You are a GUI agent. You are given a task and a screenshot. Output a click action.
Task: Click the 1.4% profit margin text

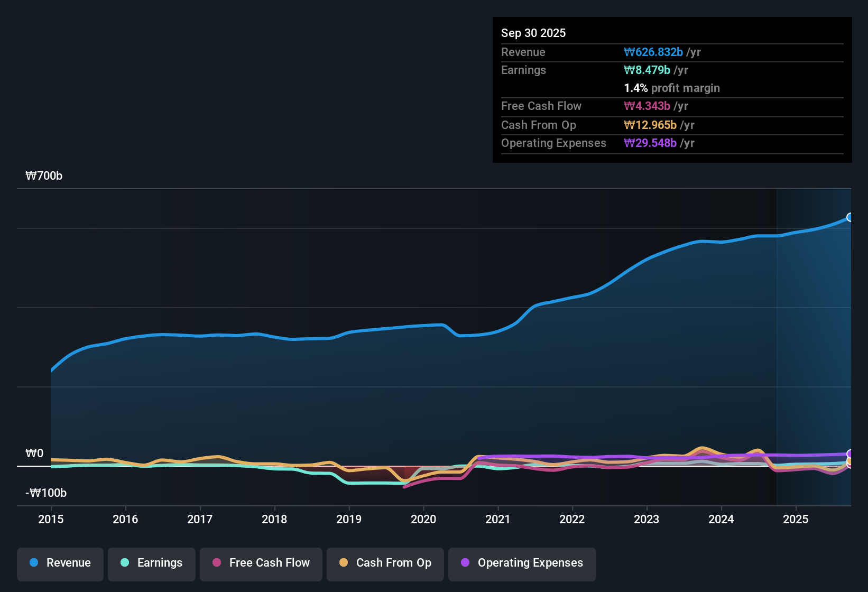click(671, 88)
